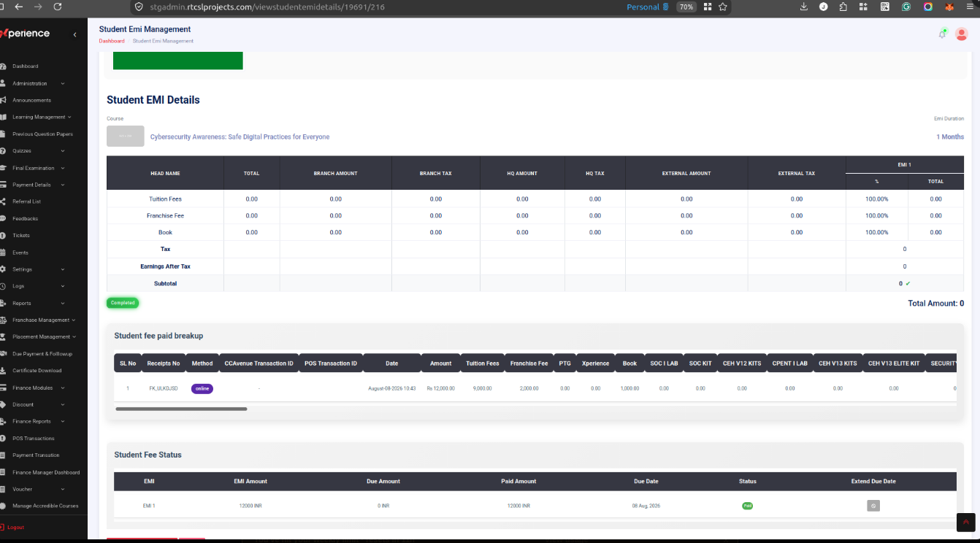The width and height of the screenshot is (980, 543).
Task: Click the 1 Months EMI duration text
Action: coord(950,136)
